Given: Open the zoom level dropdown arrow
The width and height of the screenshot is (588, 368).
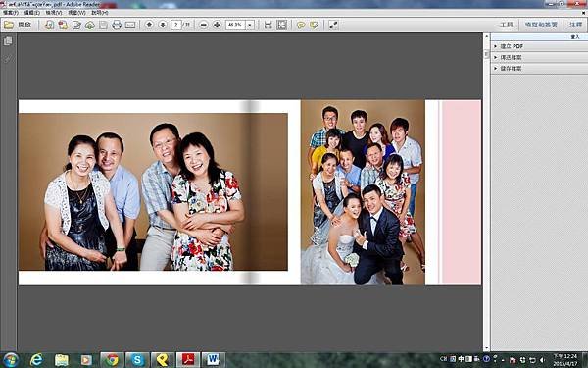Looking at the screenshot, I should (250, 25).
